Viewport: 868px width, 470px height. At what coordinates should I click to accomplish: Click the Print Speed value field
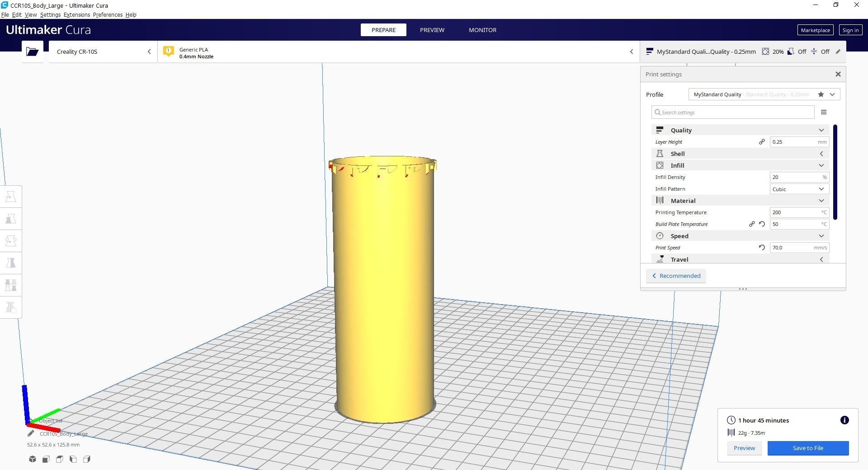coord(799,248)
